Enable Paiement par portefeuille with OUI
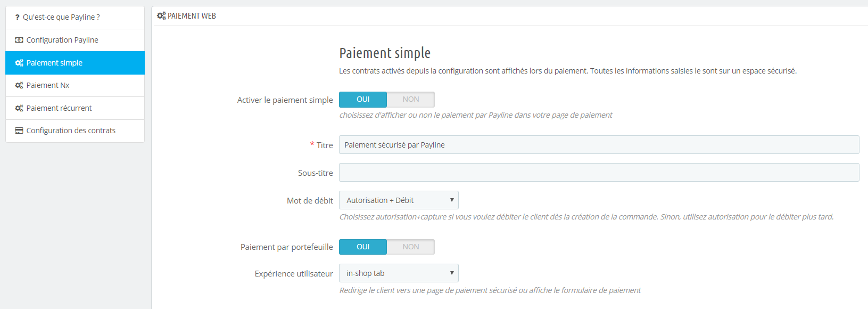Image resolution: width=868 pixels, height=309 pixels. point(363,247)
